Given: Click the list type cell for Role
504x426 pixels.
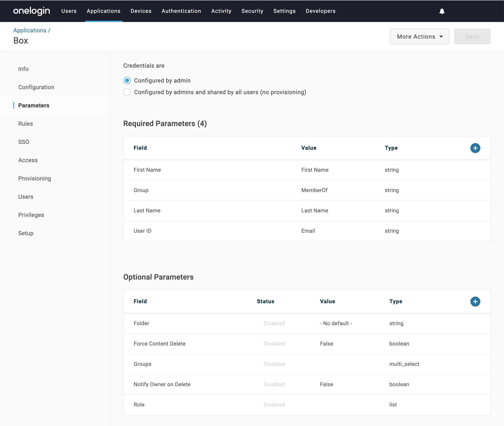Looking at the screenshot, I should (x=393, y=404).
